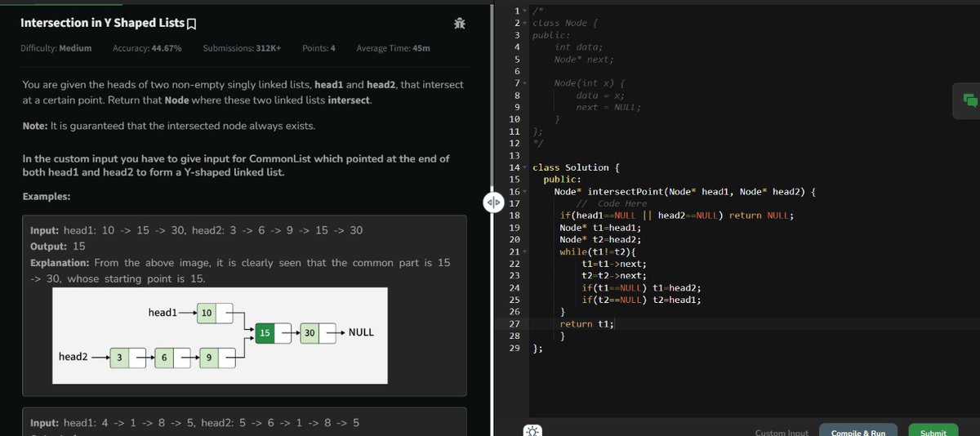Image resolution: width=980 pixels, height=436 pixels.
Task: Bookmark the Intersection in Y Shaped Lists problem
Action: click(192, 24)
